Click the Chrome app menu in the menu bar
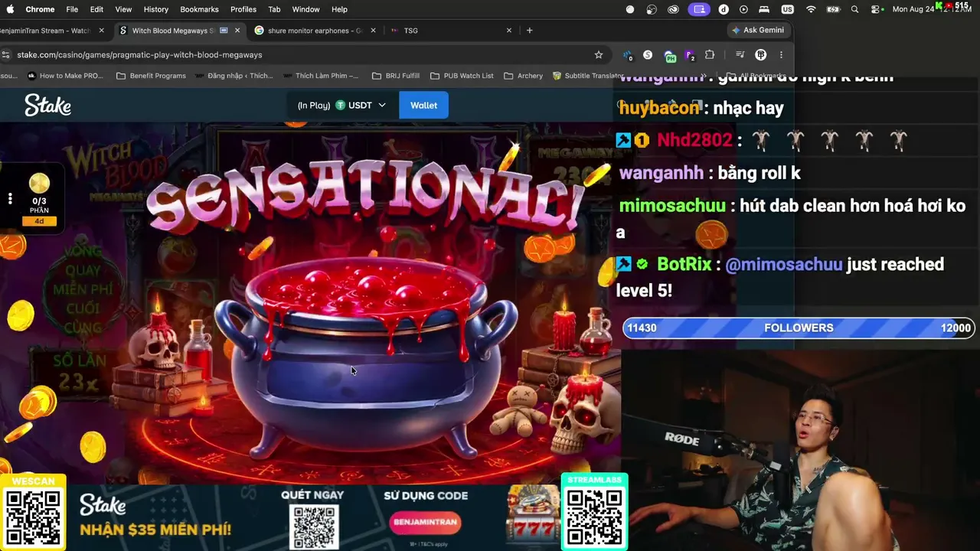 point(40,9)
